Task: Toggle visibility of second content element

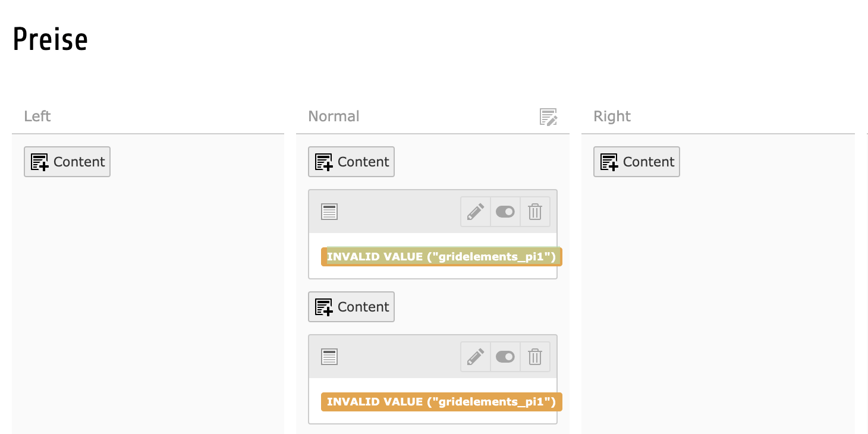Action: pyautogui.click(x=505, y=357)
